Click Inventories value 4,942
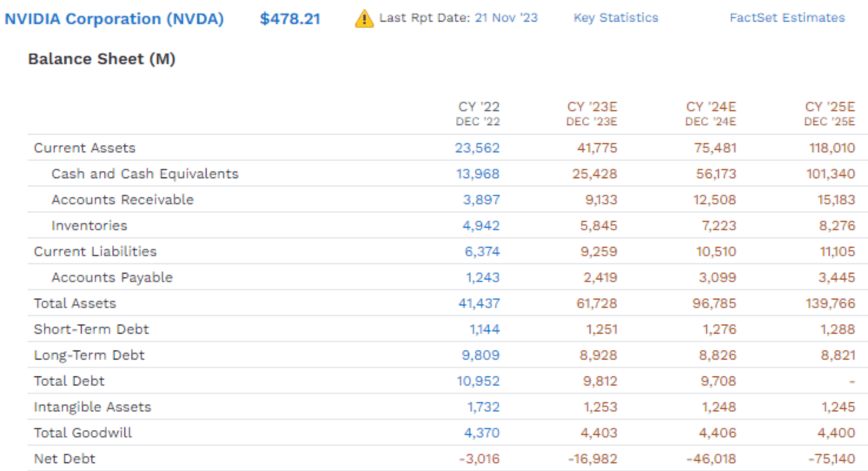The image size is (868, 471). 481,225
